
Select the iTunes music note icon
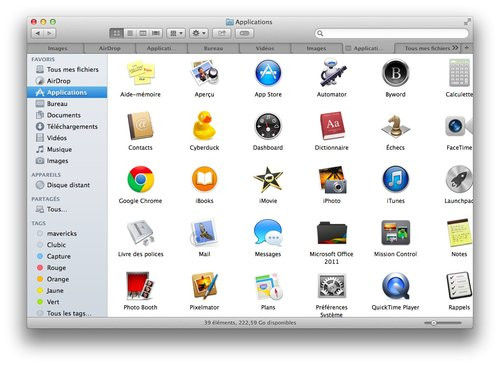(395, 179)
